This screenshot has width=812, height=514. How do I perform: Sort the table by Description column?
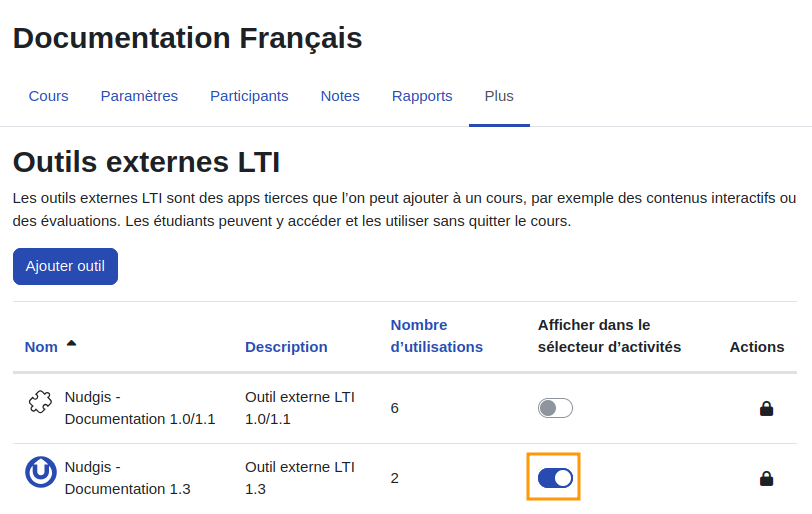(x=286, y=347)
